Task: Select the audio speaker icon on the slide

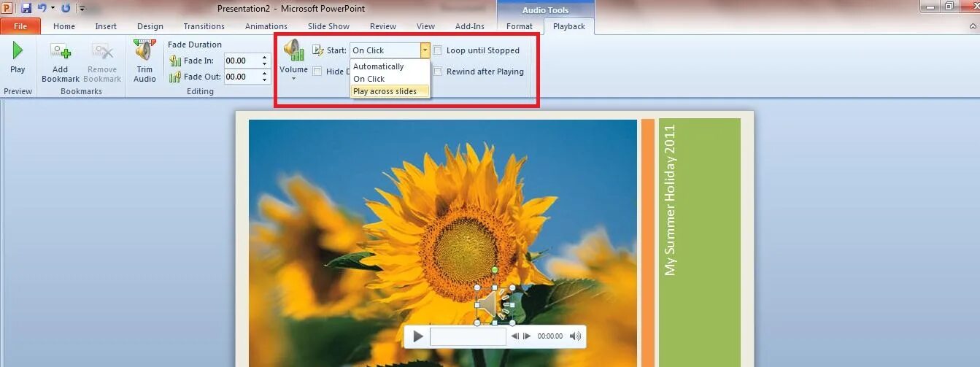Action: coord(495,304)
